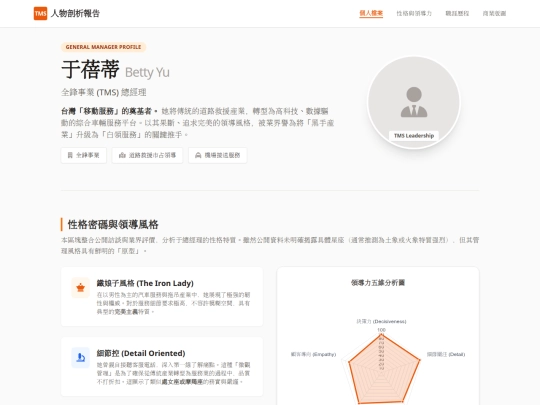Click the English name Betty Yu
The image size is (540, 405).
[x=147, y=72]
